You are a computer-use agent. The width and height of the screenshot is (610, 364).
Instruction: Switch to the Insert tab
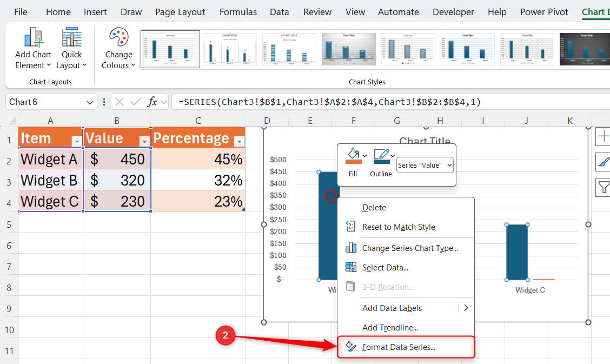[95, 12]
